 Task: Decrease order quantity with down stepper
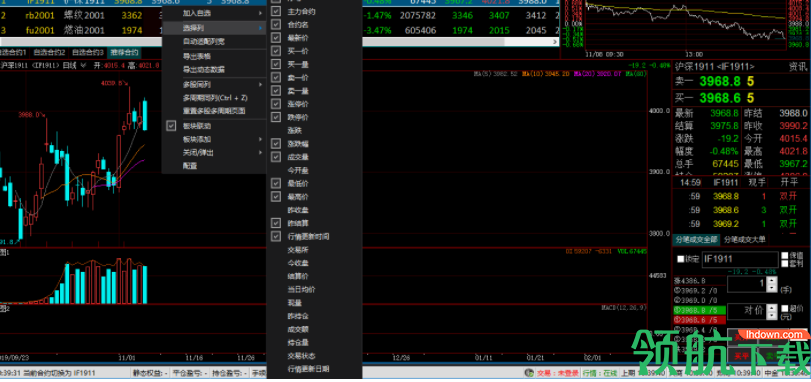coord(772,288)
